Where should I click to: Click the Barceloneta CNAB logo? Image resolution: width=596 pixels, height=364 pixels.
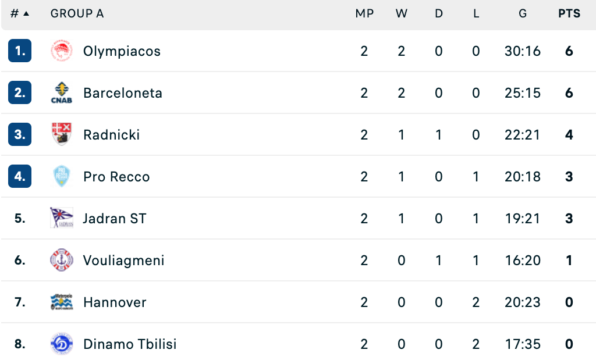pyautogui.click(x=62, y=92)
